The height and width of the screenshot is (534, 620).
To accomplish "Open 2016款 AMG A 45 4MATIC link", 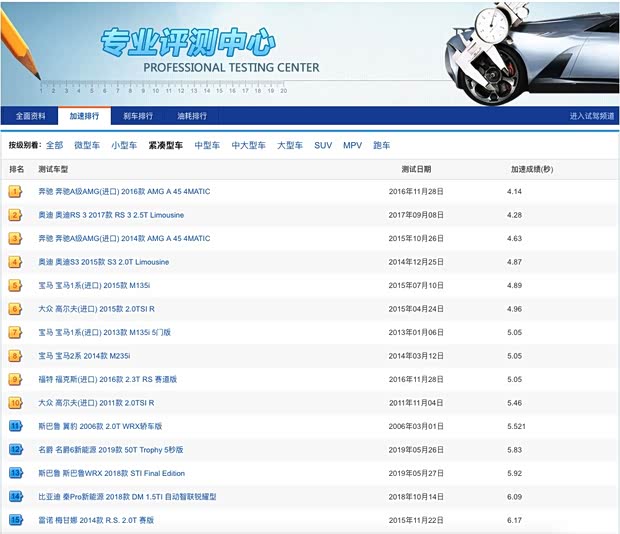I will pos(124,192).
